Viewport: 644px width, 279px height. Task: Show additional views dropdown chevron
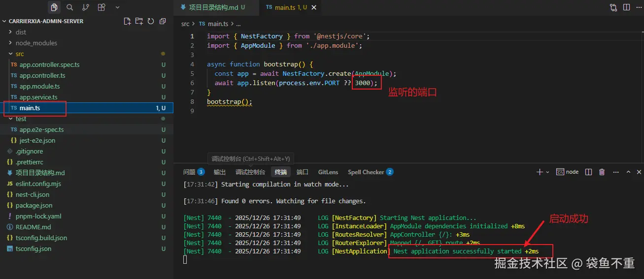117,7
